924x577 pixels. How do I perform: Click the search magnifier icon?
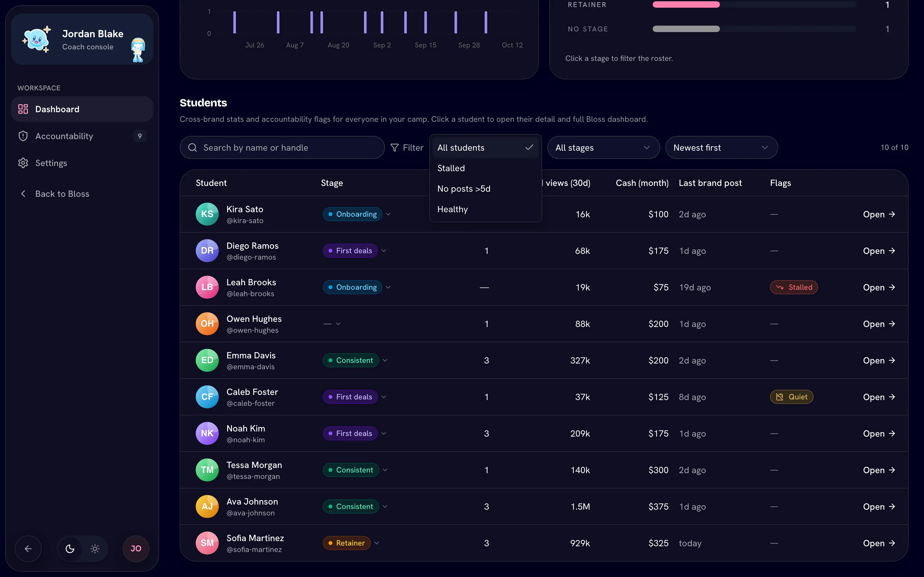click(x=193, y=148)
